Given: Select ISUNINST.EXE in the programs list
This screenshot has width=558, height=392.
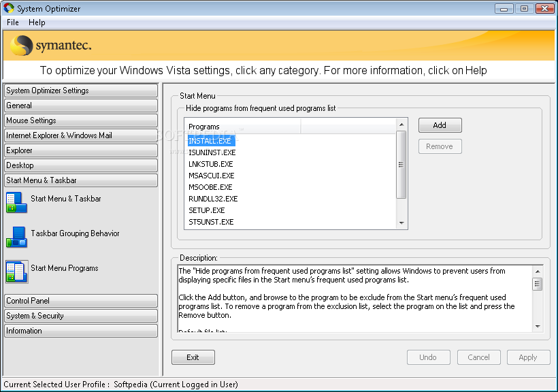Looking at the screenshot, I should [x=212, y=152].
